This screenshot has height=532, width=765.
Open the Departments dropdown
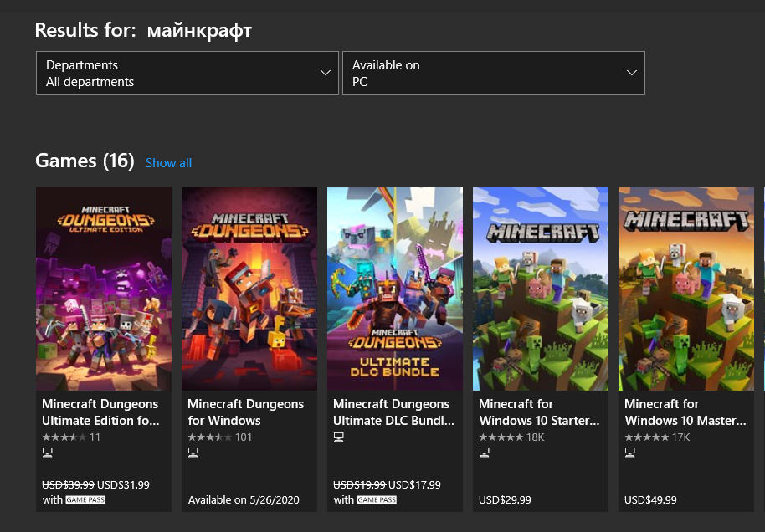[x=187, y=73]
